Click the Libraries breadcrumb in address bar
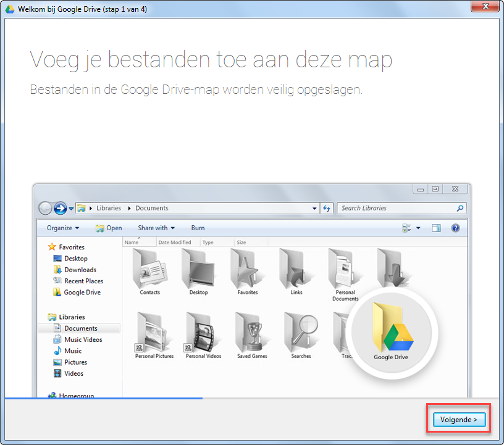504x445 pixels. [x=109, y=208]
